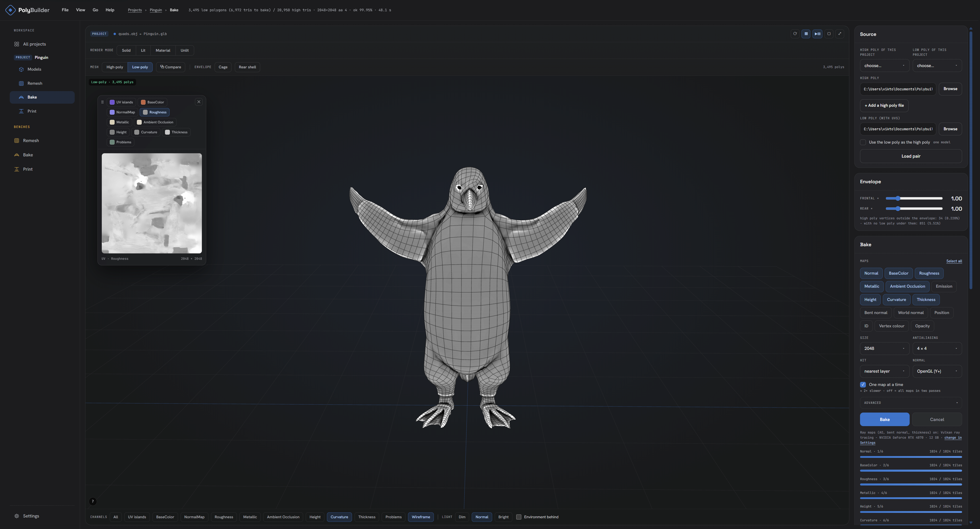Open the Models page under Pinguin project
This screenshot has height=529, width=980.
point(42,69)
